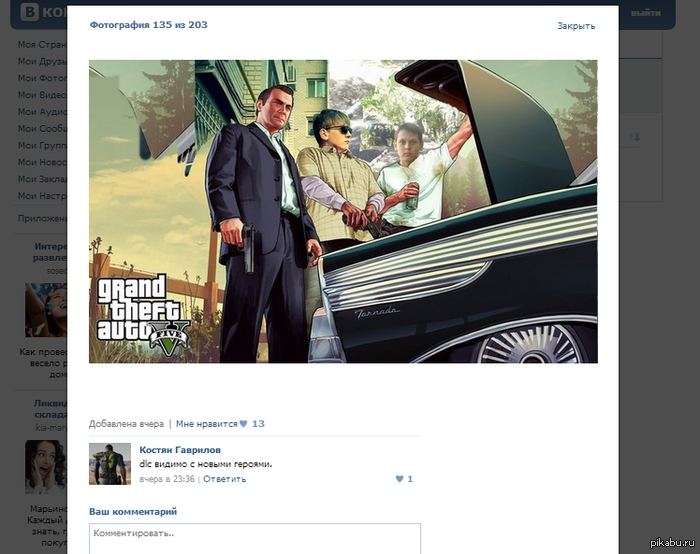
Task: Focus the Комментировать comment field
Action: tap(254, 538)
